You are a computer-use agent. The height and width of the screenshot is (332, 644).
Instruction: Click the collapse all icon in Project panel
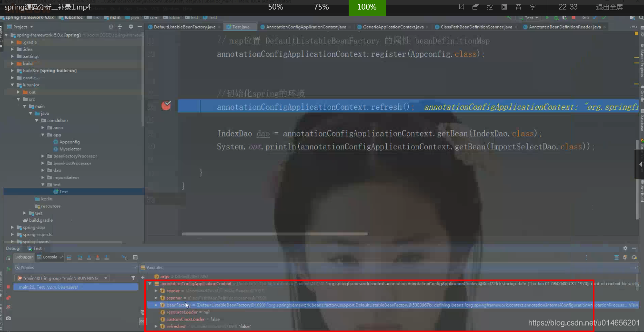click(121, 27)
